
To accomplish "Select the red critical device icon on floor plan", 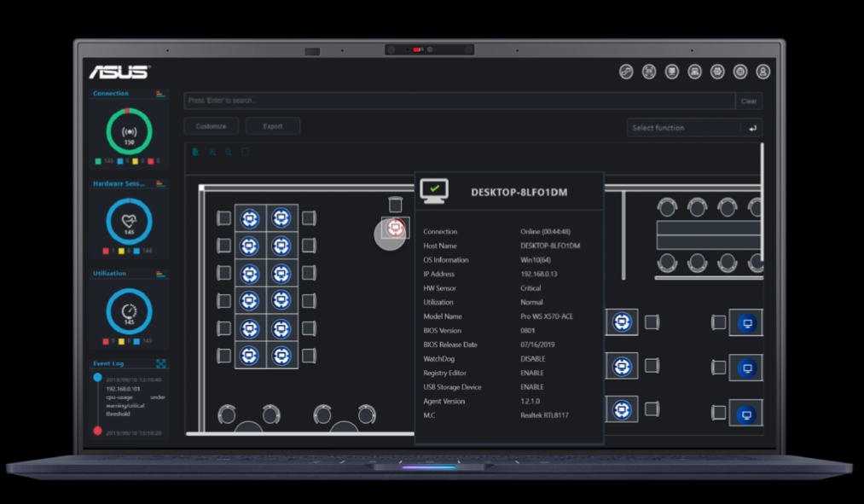I will (395, 228).
